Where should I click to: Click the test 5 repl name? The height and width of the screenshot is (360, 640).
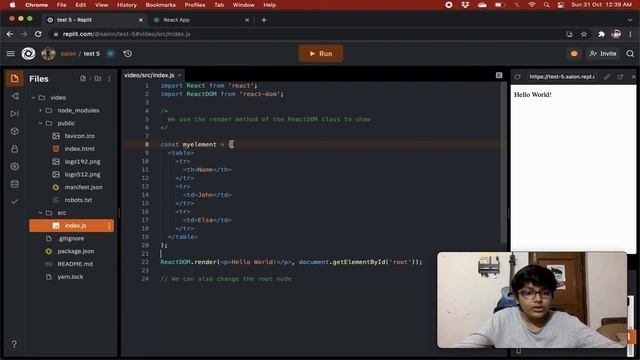(91, 53)
